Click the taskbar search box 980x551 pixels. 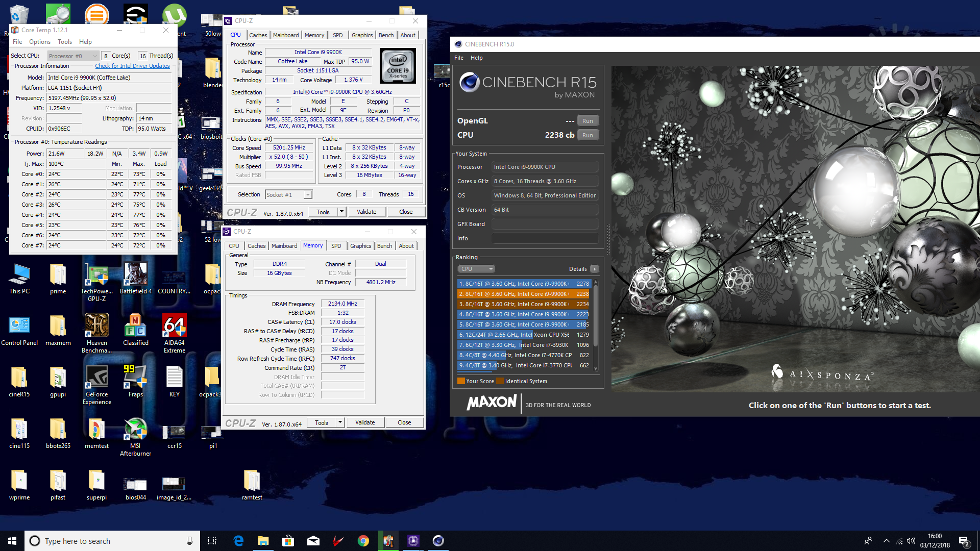(112, 541)
